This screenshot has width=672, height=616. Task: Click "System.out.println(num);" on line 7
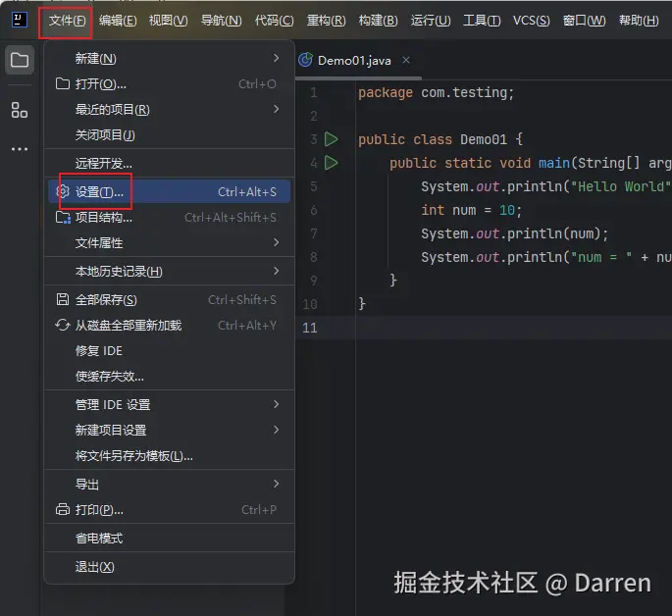coord(515,233)
